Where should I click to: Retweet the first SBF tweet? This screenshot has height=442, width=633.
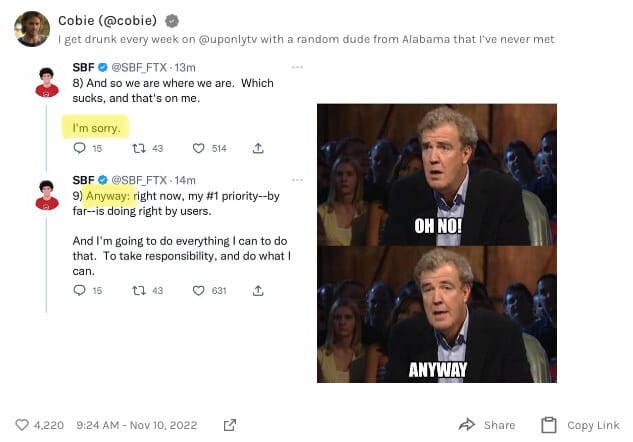[139, 148]
